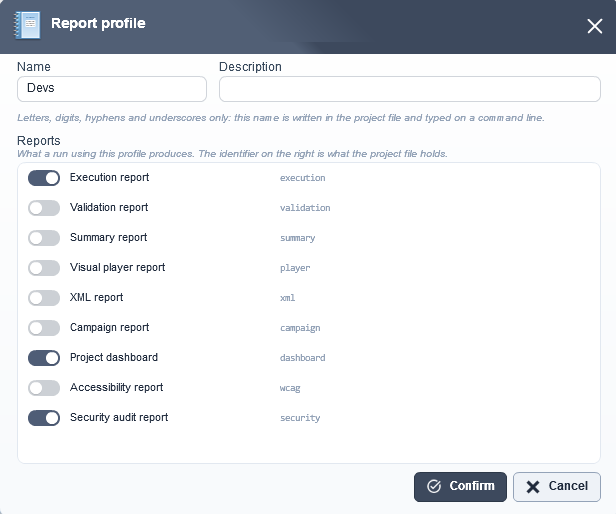Click the Name field containing Devs
The image size is (616, 514).
click(112, 89)
